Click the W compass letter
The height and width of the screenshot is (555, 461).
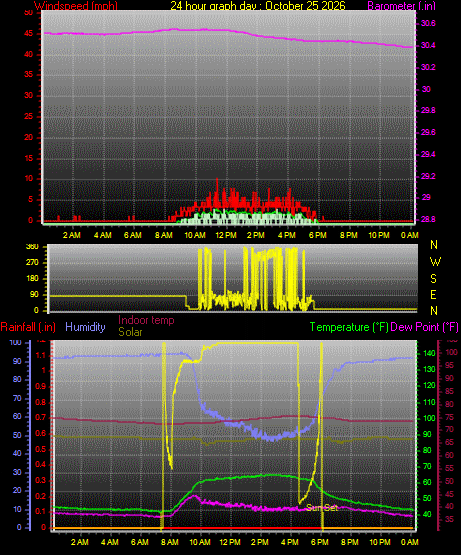(435, 262)
